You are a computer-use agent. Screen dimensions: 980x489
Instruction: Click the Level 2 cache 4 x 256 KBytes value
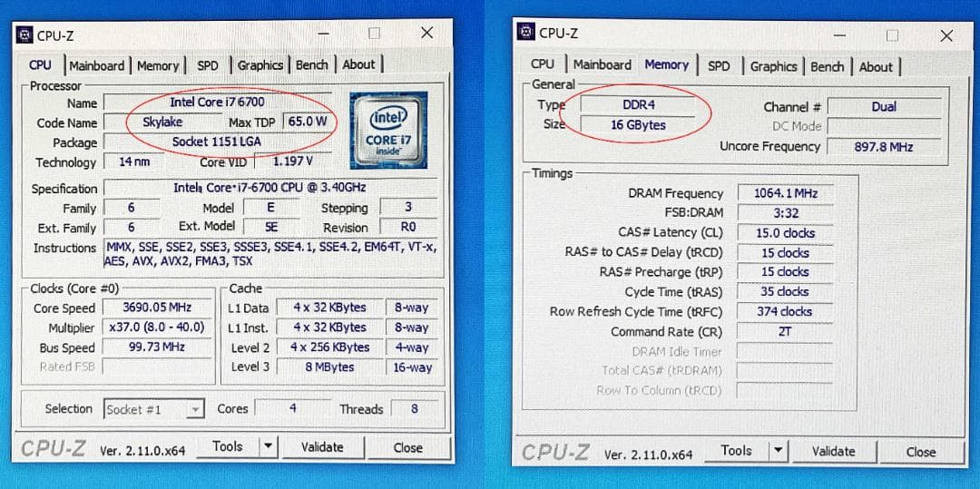point(329,347)
